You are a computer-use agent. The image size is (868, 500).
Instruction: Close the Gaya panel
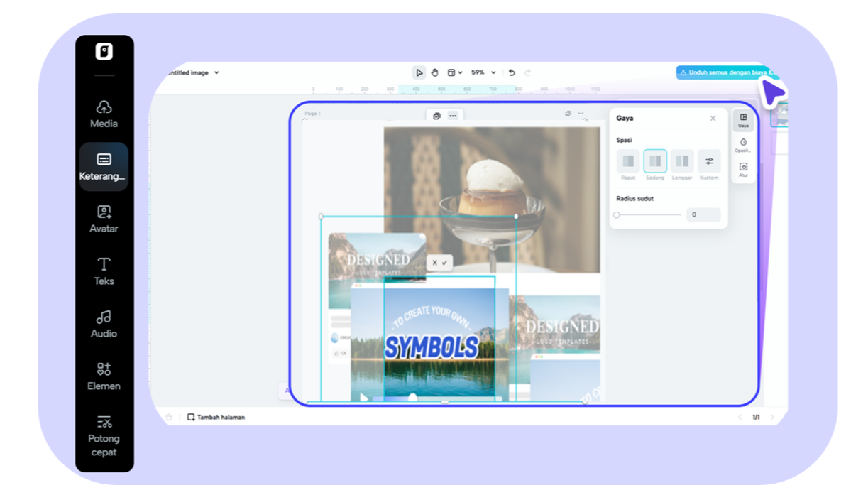tap(713, 119)
